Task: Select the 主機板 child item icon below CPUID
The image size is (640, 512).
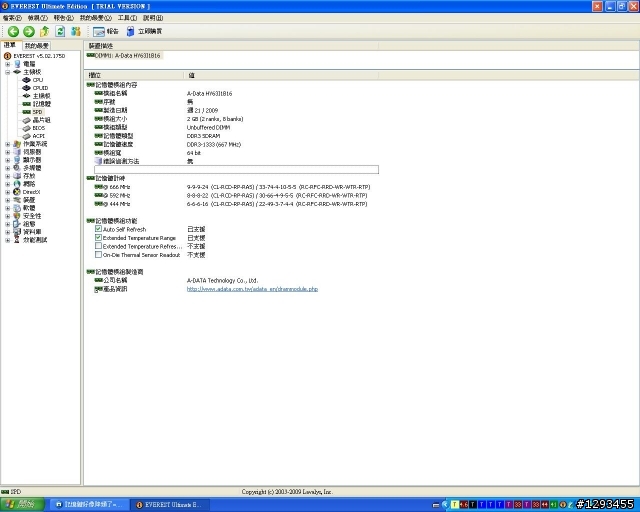Action: (27, 96)
